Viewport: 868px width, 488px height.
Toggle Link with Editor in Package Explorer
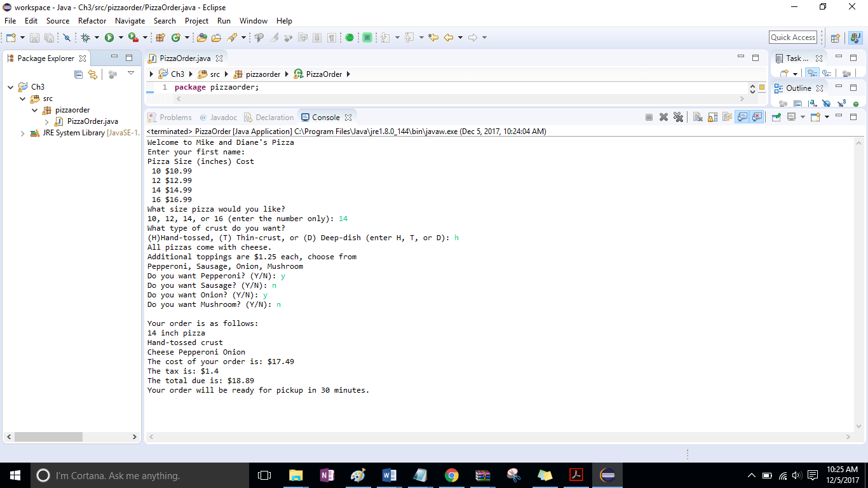pyautogui.click(x=93, y=74)
